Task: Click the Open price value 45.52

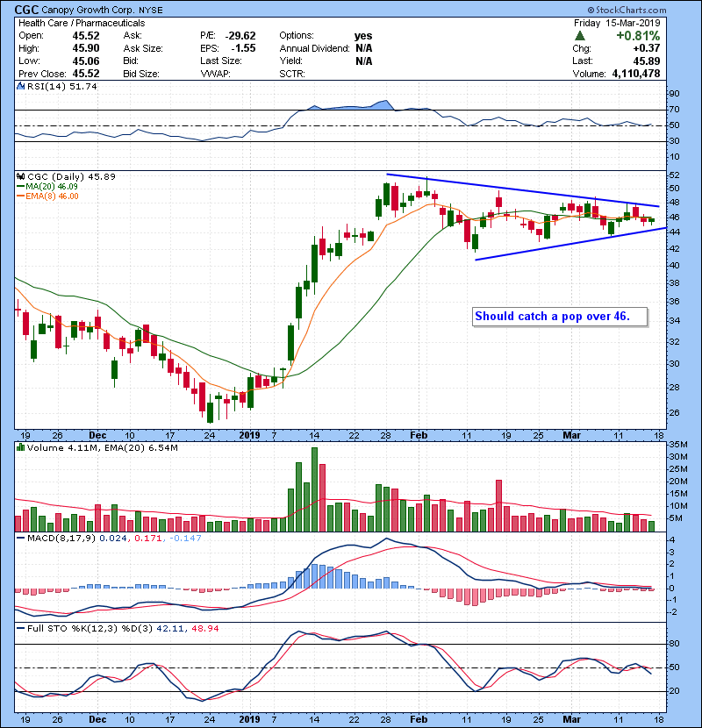Action: click(86, 36)
